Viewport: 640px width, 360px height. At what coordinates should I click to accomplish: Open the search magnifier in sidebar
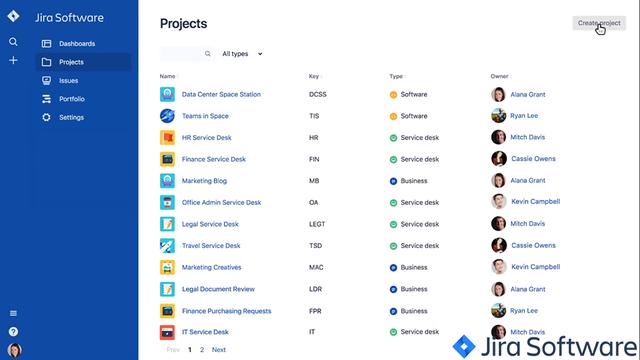click(13, 42)
